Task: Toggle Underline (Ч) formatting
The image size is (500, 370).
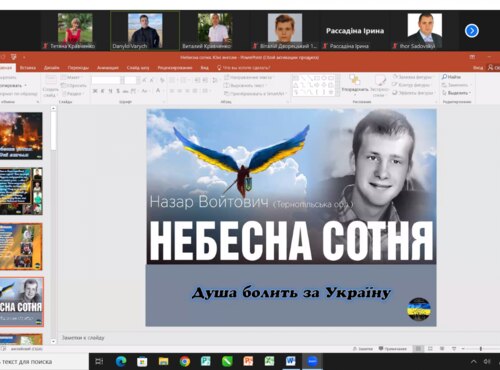Action: click(110, 91)
